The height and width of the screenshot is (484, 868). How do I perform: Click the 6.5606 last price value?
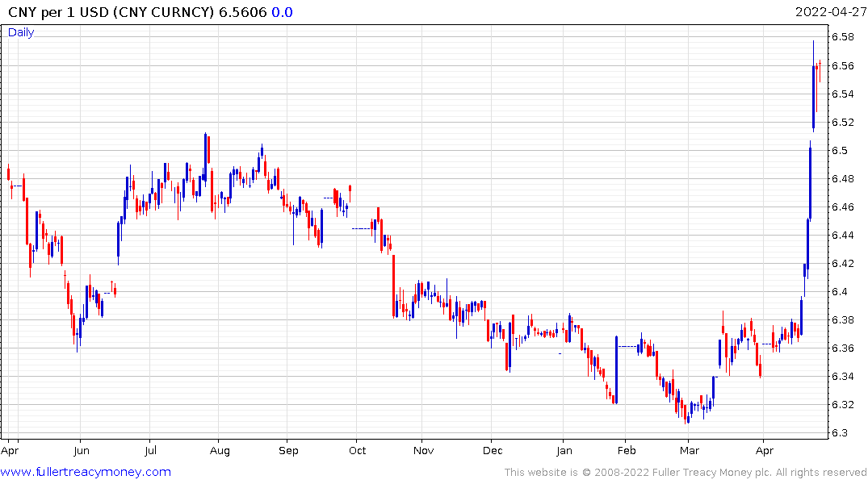tap(243, 12)
